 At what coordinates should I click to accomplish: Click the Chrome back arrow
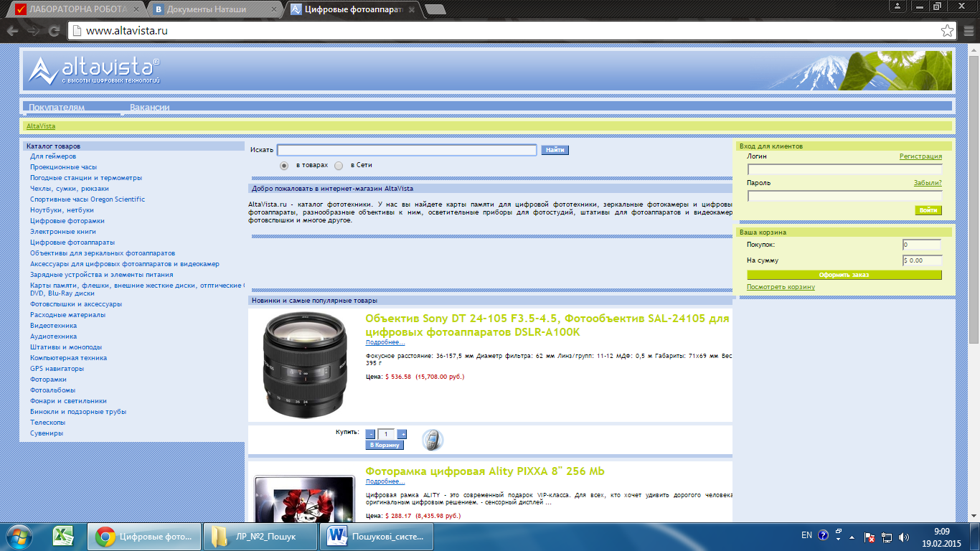point(11,31)
